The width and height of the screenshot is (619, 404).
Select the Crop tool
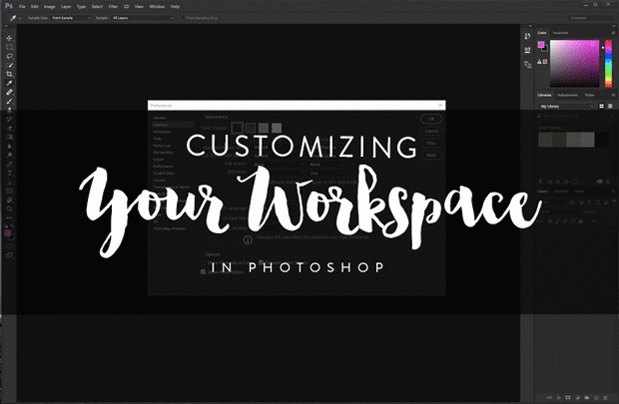point(9,74)
